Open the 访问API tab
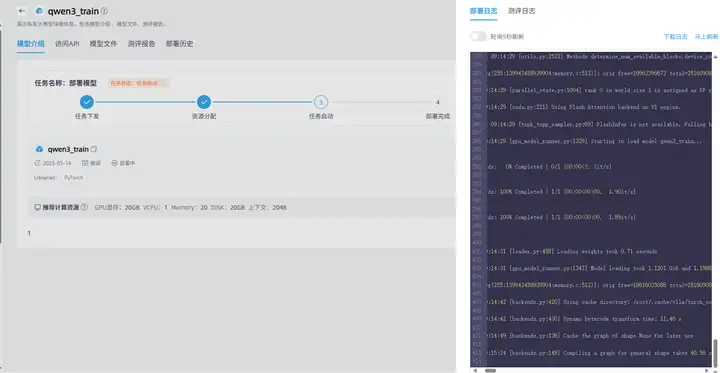 (x=67, y=44)
